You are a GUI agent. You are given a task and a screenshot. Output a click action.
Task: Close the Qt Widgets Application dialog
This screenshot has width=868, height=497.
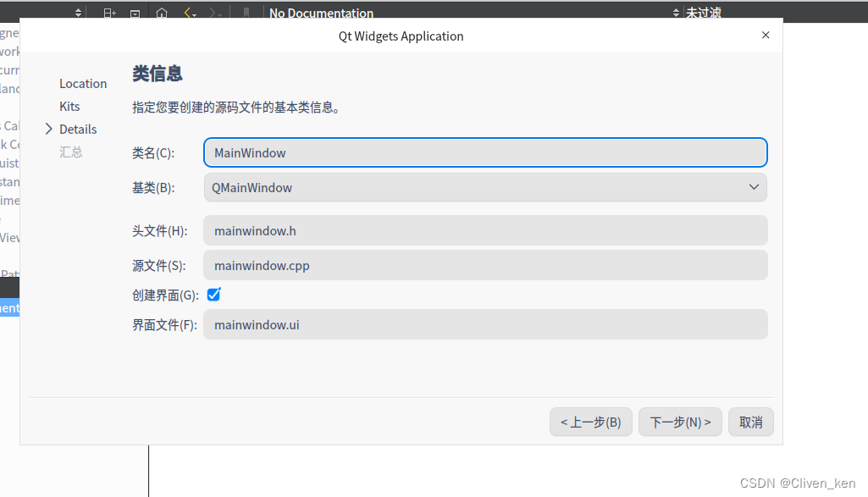tap(766, 35)
